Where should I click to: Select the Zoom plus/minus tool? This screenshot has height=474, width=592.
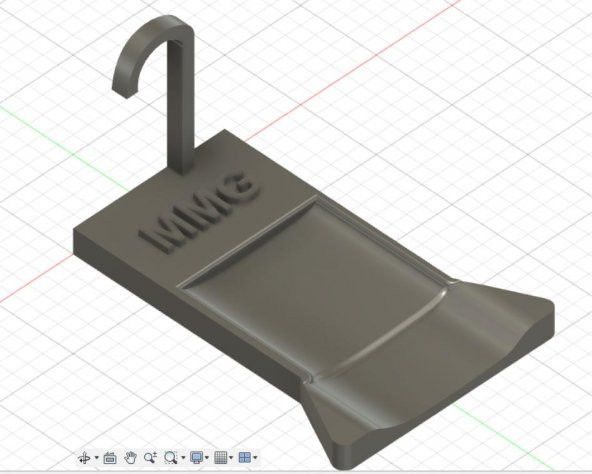coord(150,458)
